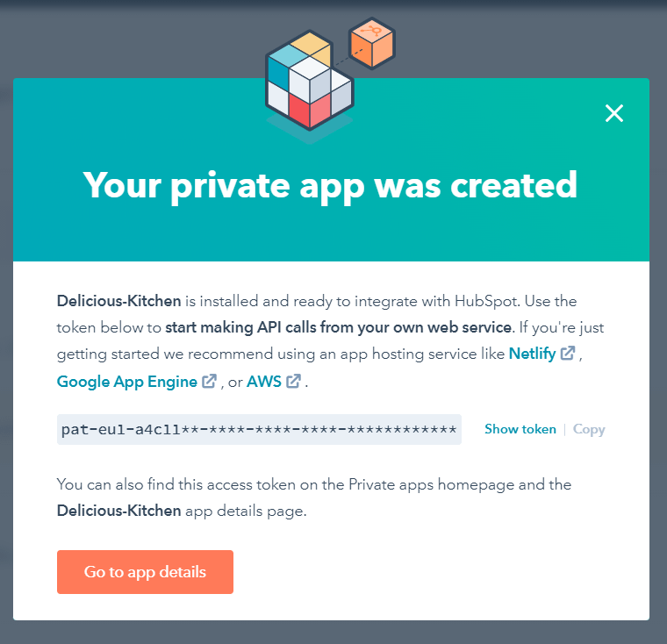The width and height of the screenshot is (667, 644).
Task: Click the external link icon beside Netlify
Action: point(569,354)
